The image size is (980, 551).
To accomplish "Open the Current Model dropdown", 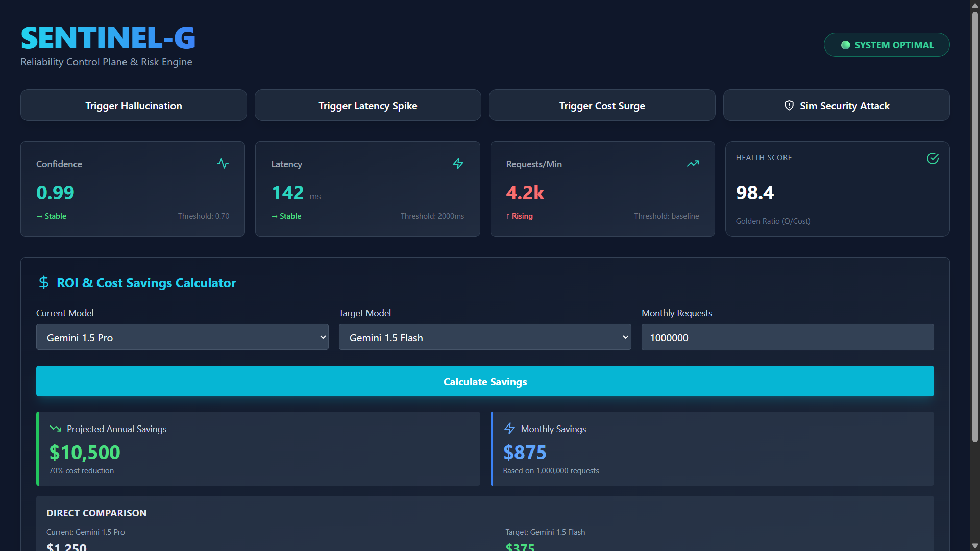I will pos(182,337).
